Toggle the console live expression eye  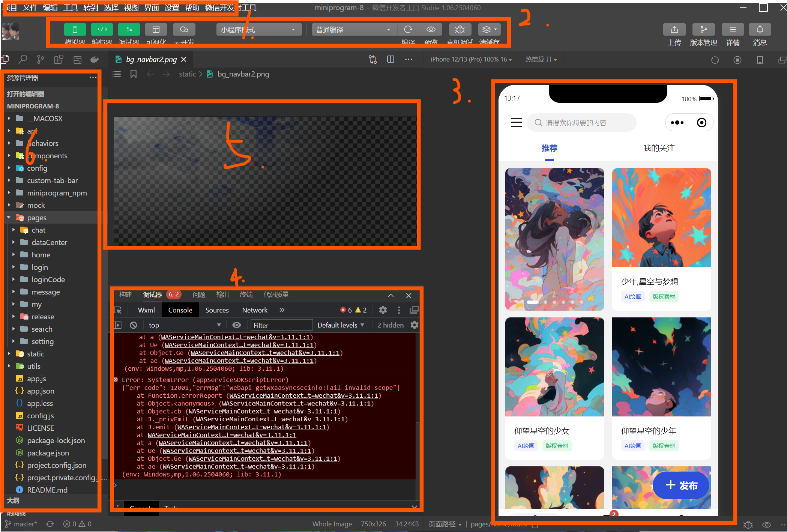[236, 325]
